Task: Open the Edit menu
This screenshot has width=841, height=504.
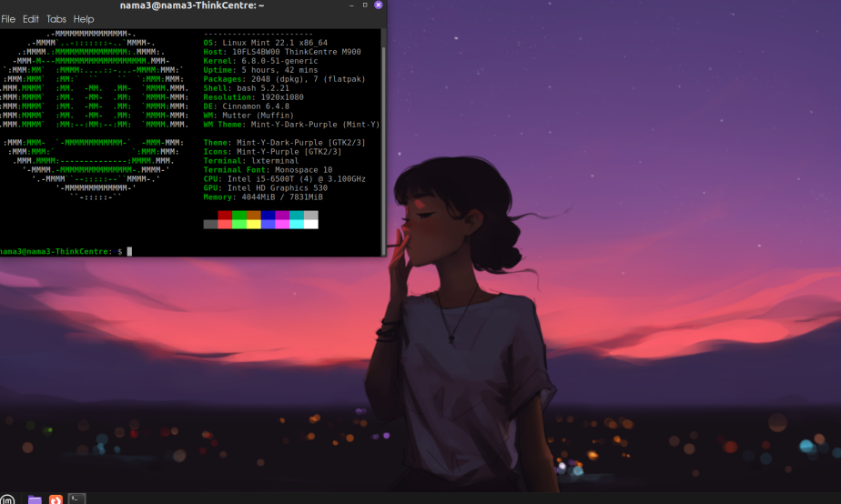Action: click(31, 19)
